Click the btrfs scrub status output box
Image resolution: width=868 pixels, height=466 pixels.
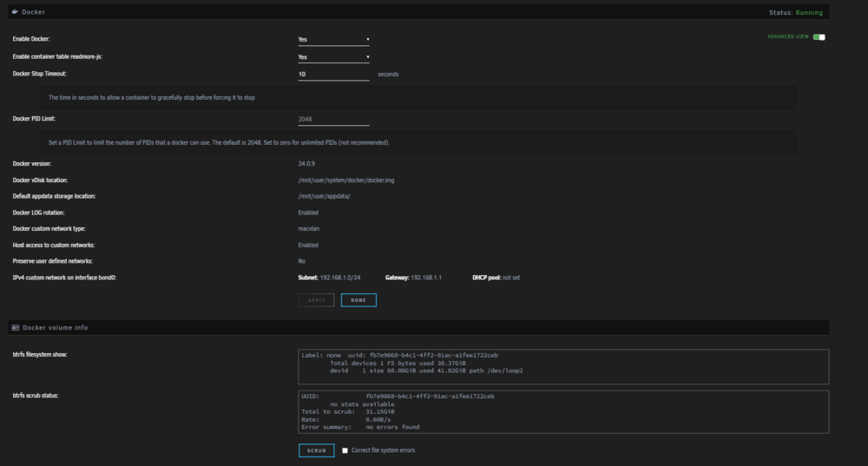[563, 411]
